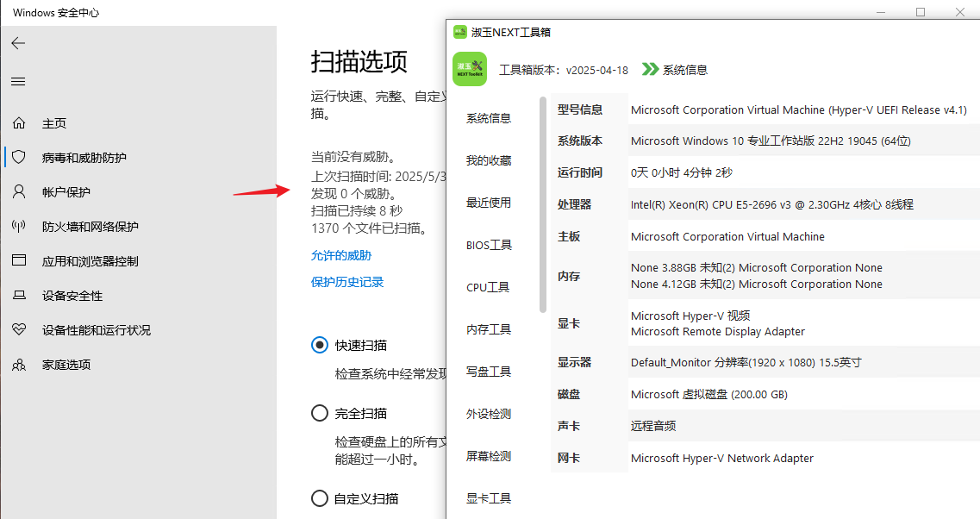Open 帐户保护 person icon

point(19,192)
